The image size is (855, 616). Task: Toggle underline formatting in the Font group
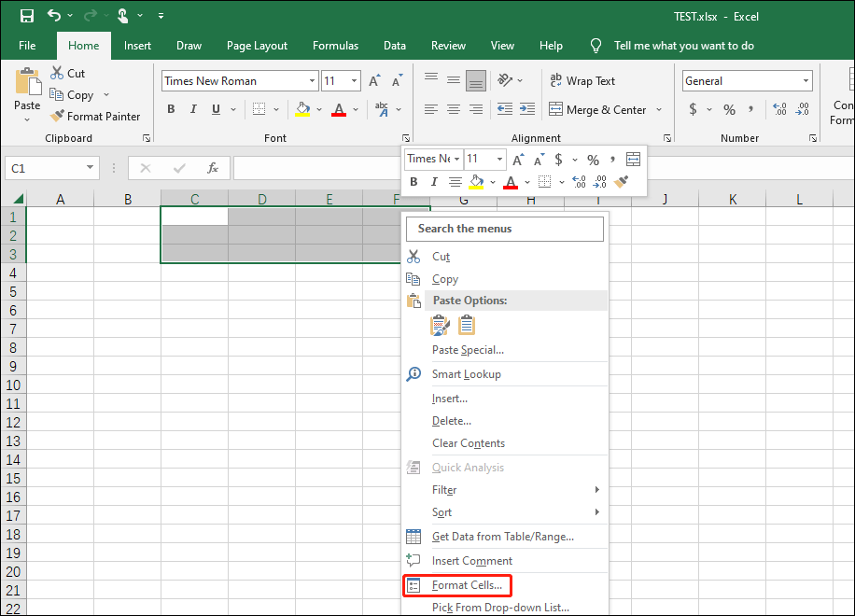pyautogui.click(x=217, y=109)
